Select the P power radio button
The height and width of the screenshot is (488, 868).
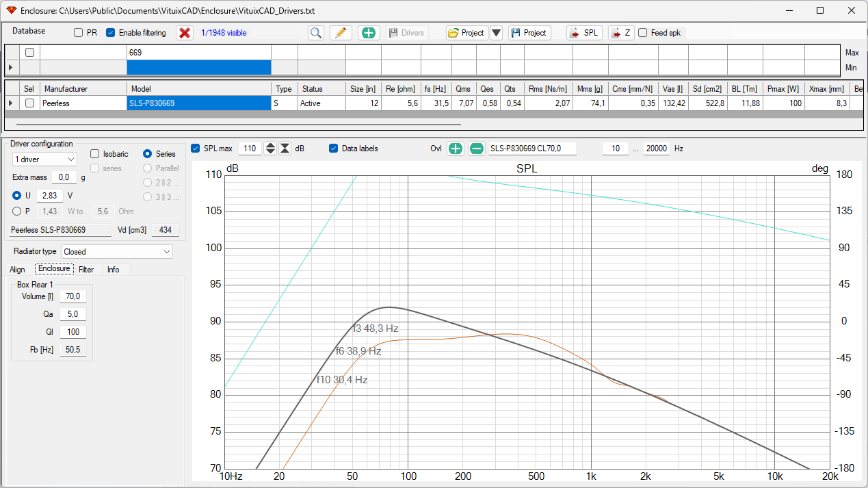coord(17,211)
